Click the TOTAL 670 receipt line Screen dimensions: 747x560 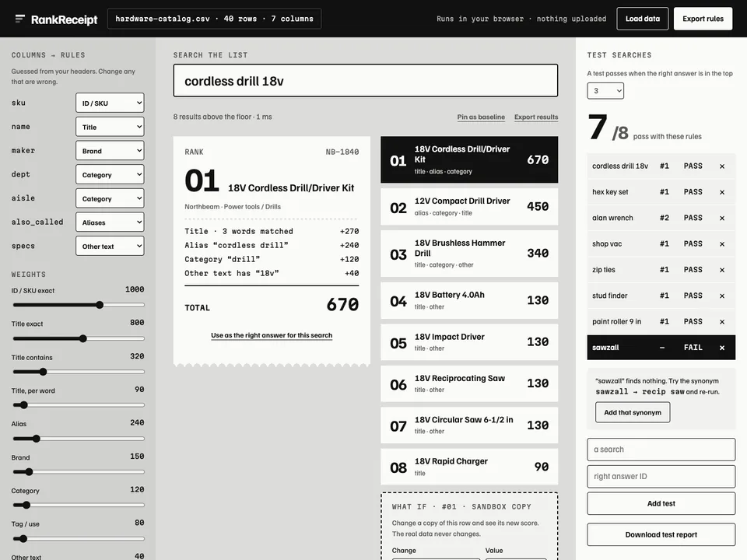(272, 305)
